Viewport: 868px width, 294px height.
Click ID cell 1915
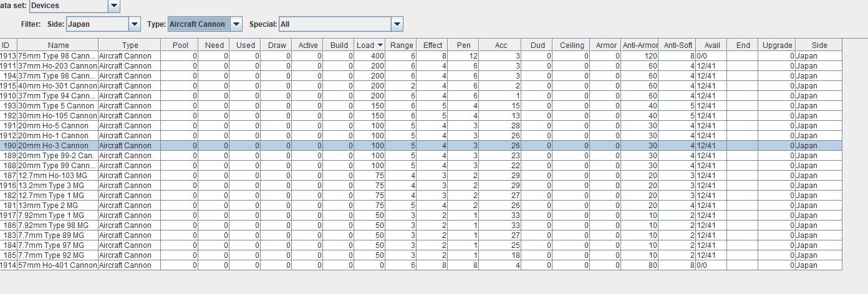[x=8, y=86]
